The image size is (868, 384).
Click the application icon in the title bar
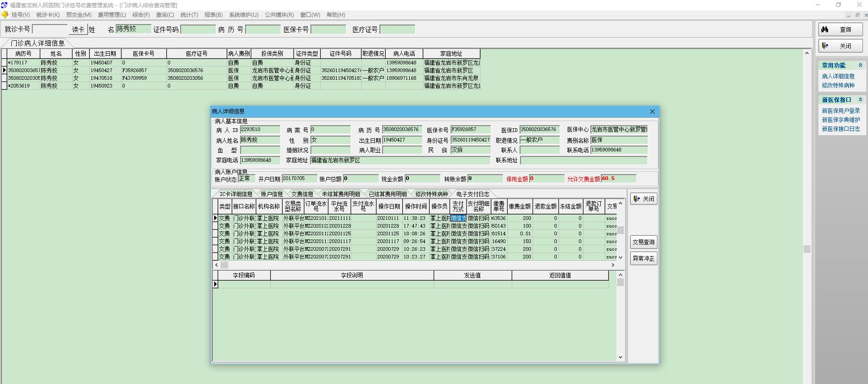[x=5, y=5]
